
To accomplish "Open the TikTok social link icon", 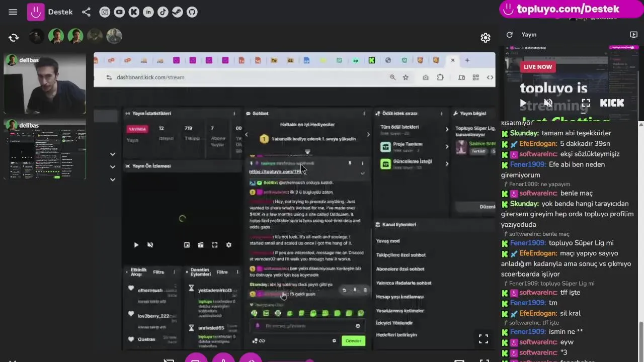I will pos(163,12).
